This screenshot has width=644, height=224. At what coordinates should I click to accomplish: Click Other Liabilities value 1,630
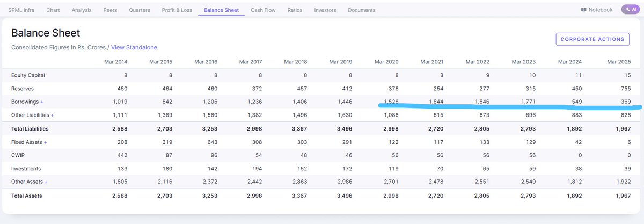point(343,115)
